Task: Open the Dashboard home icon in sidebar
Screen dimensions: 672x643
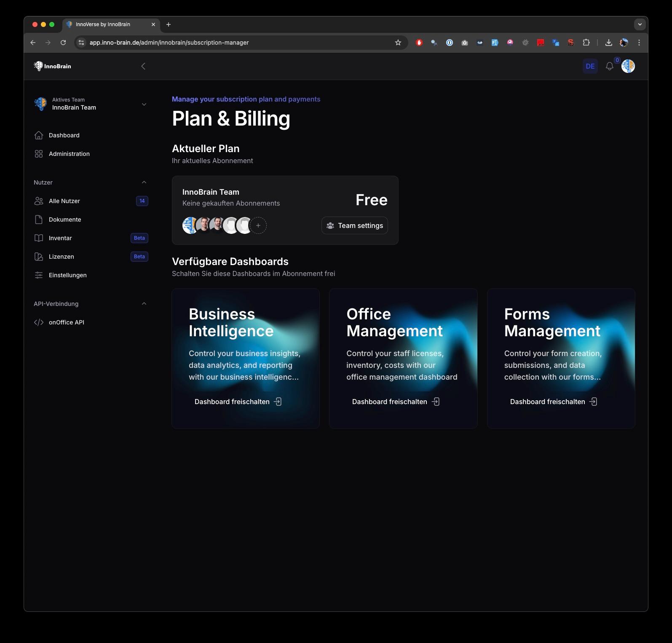Action: pos(39,135)
